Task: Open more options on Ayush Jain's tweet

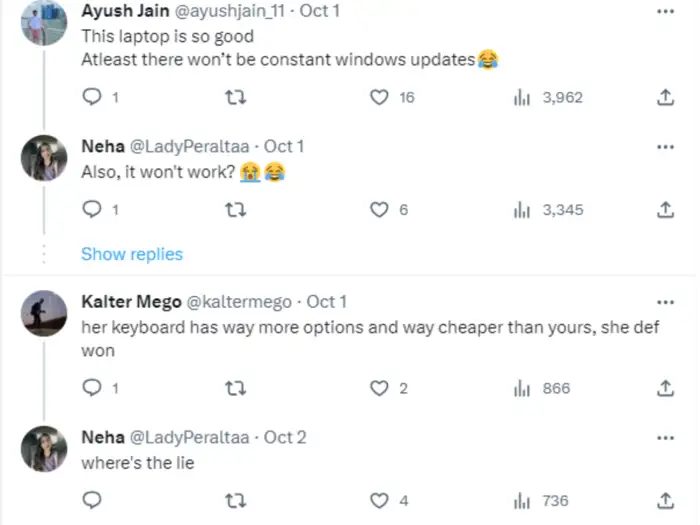Action: click(665, 11)
